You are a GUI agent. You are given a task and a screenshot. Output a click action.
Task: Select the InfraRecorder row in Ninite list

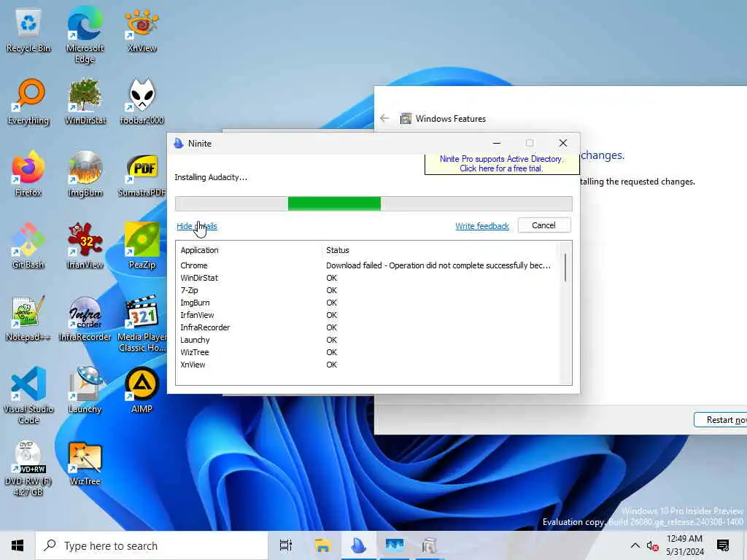[366, 327]
